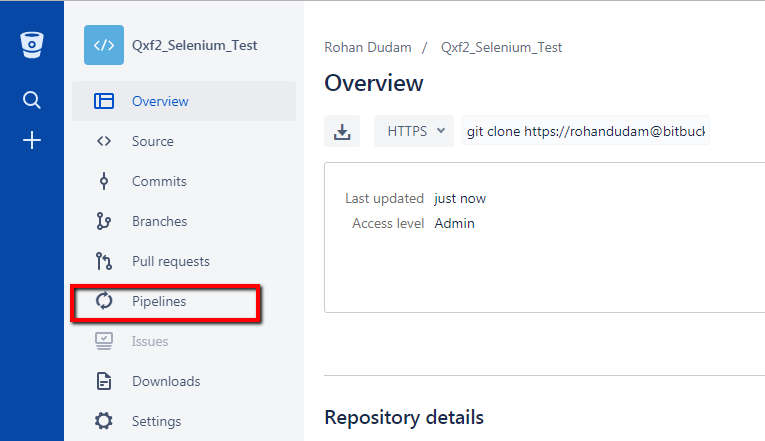This screenshot has width=765, height=441.
Task: Navigate to Branches
Action: point(184,221)
